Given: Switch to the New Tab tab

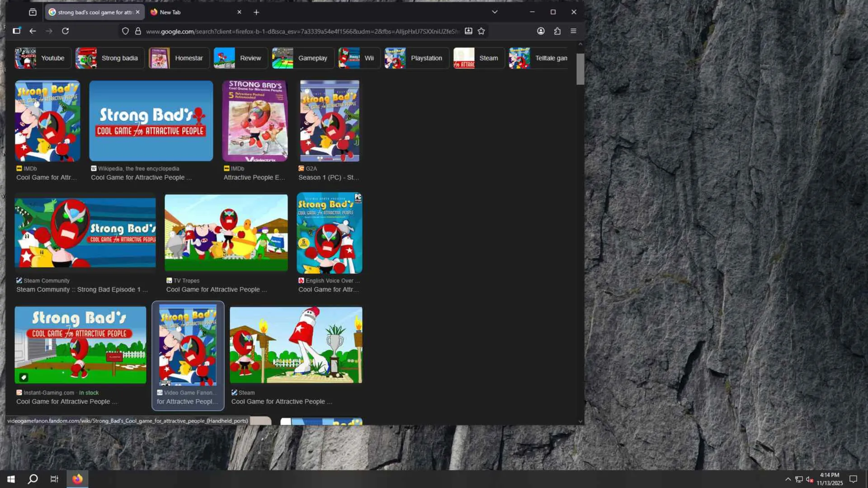Looking at the screenshot, I should 190,12.
